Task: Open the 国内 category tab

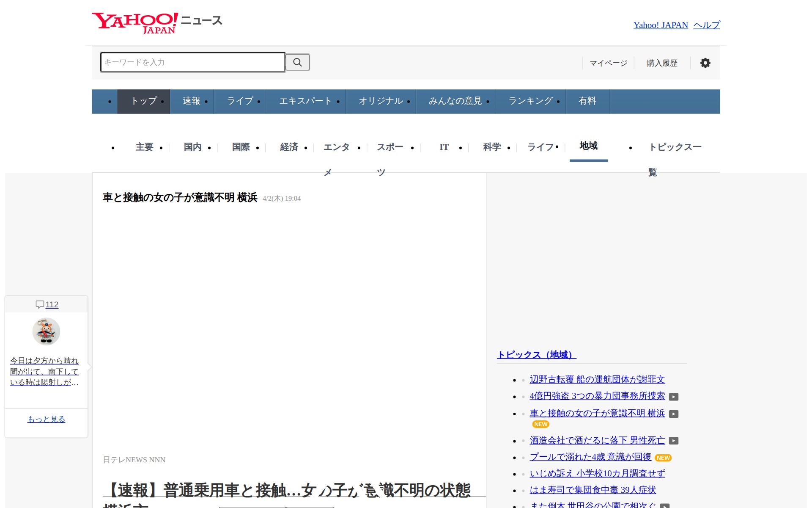Action: [192, 147]
